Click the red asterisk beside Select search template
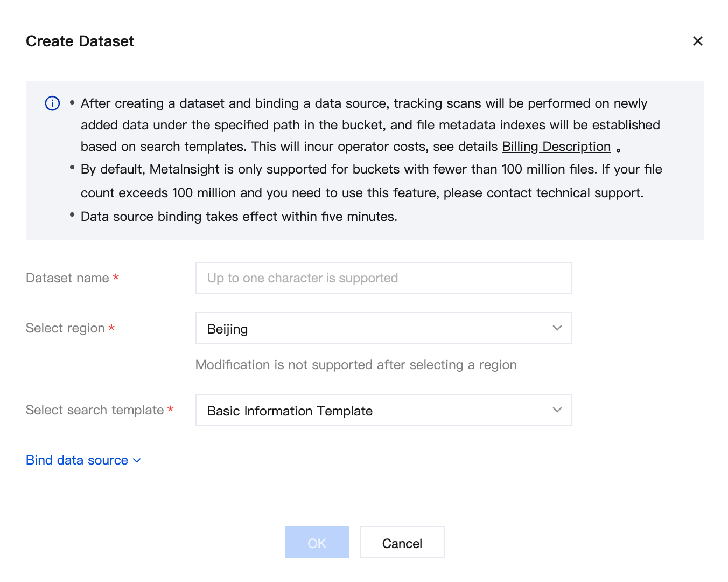 click(170, 409)
